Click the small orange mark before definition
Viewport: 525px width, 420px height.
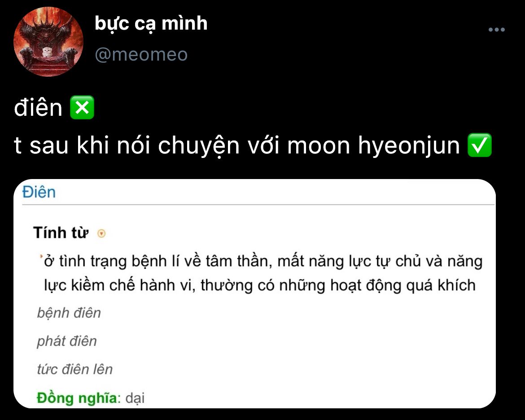pyautogui.click(x=41, y=257)
